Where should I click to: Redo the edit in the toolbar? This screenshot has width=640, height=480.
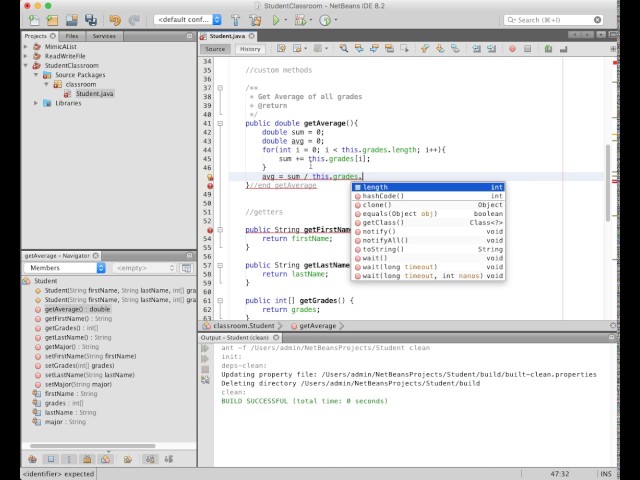[x=134, y=20]
